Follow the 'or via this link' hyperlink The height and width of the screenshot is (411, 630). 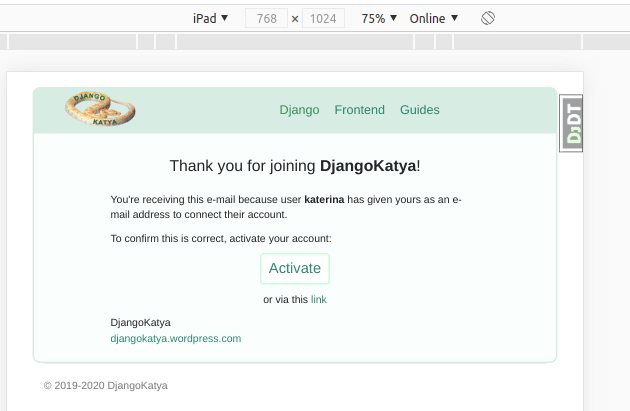click(x=319, y=299)
